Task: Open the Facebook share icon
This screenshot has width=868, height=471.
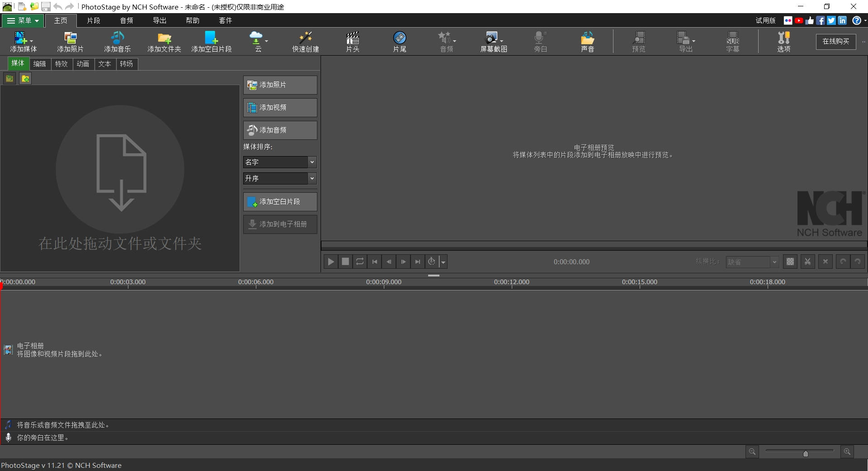Action: (821, 20)
